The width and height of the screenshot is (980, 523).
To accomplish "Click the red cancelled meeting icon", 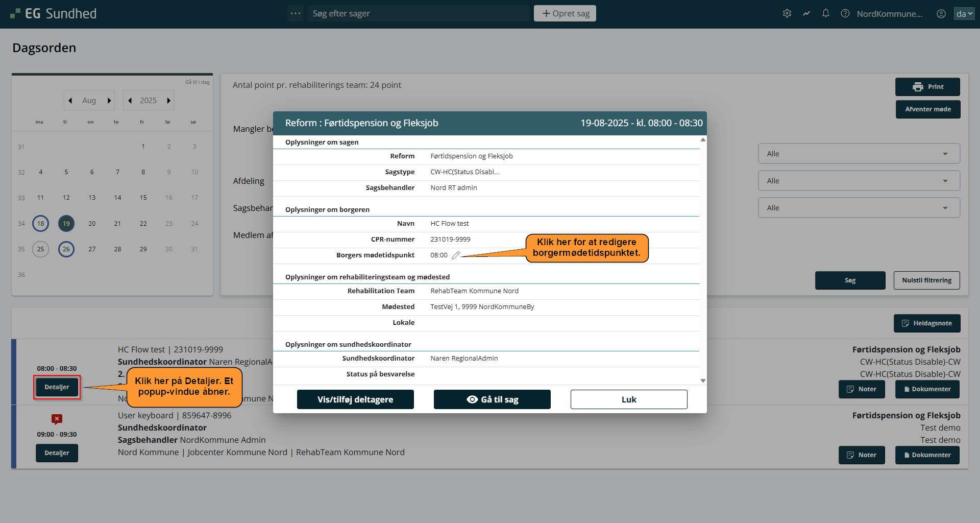I will 57,419.
